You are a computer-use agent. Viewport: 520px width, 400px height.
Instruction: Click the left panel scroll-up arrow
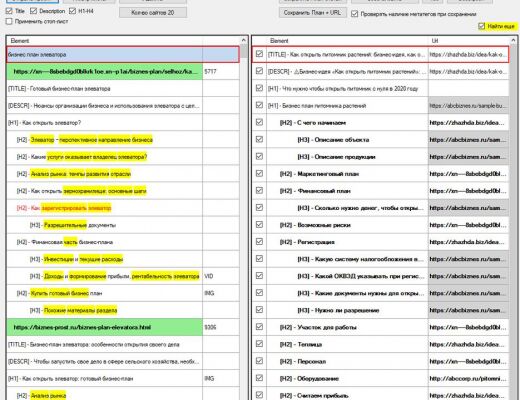pyautogui.click(x=244, y=40)
